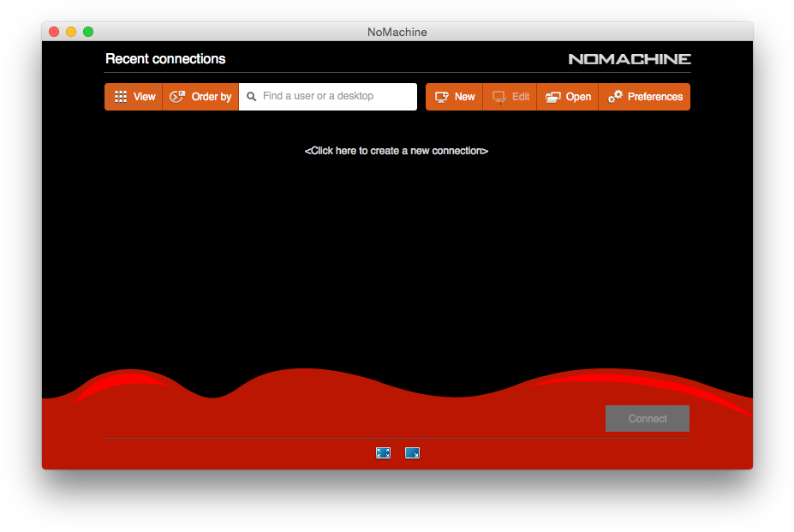Click the NoMachine logo at top right
The image size is (794, 532).
tap(630, 59)
